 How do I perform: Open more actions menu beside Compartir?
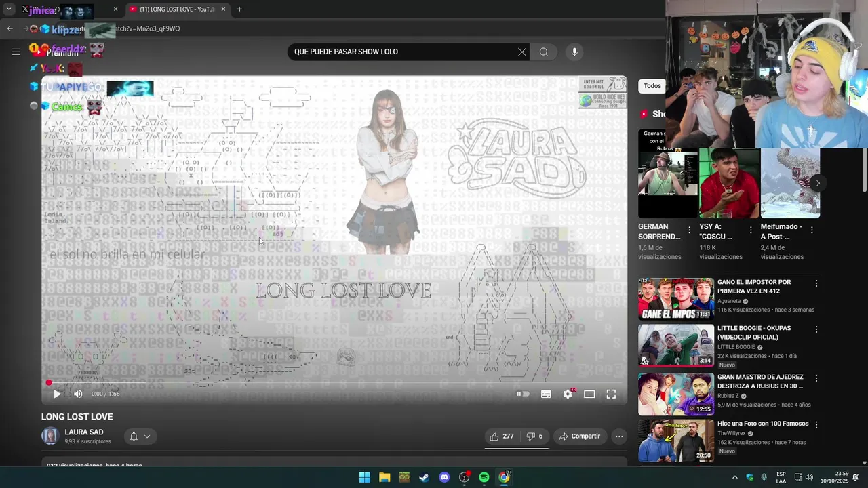pos(619,436)
